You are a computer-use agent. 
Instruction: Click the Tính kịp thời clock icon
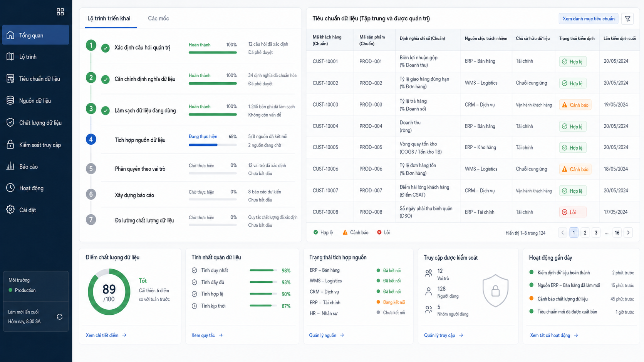[x=195, y=306]
